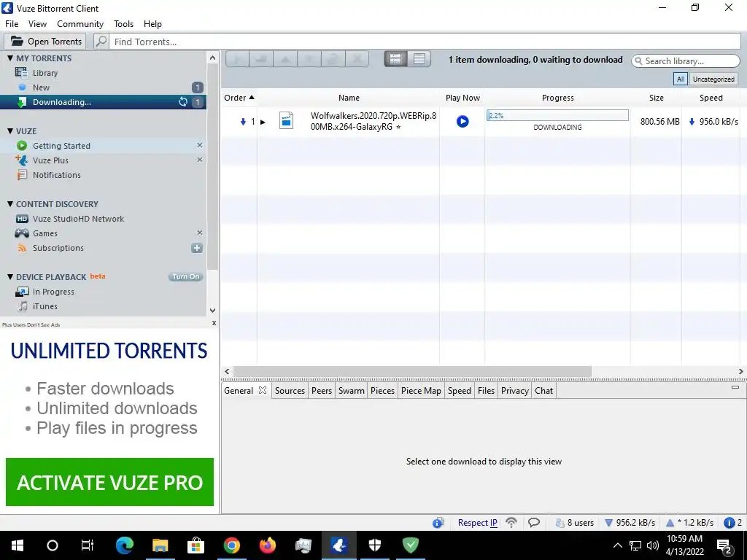This screenshot has width=747, height=560.
Task: Play the Wolfwalkers torrent now
Action: coord(462,122)
